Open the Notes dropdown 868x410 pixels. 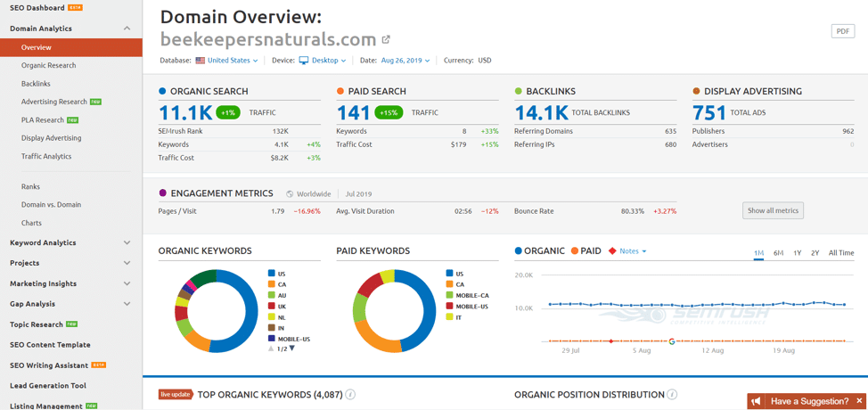point(633,251)
